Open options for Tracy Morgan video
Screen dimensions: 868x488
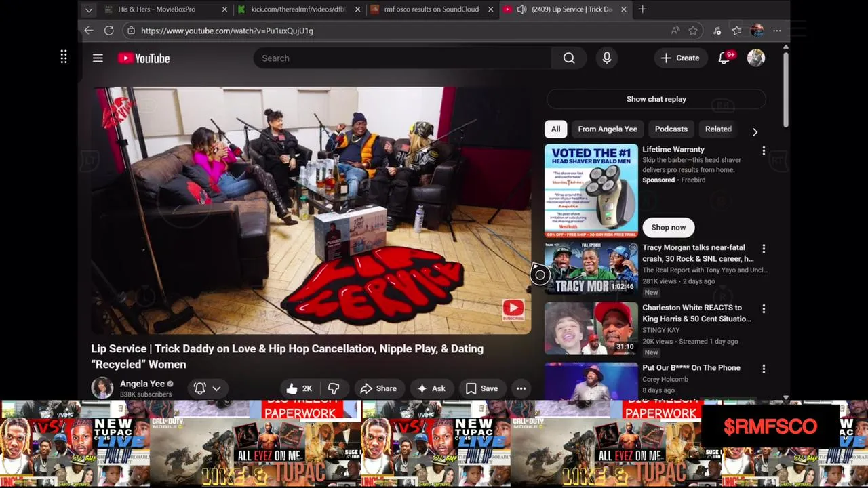coord(764,249)
